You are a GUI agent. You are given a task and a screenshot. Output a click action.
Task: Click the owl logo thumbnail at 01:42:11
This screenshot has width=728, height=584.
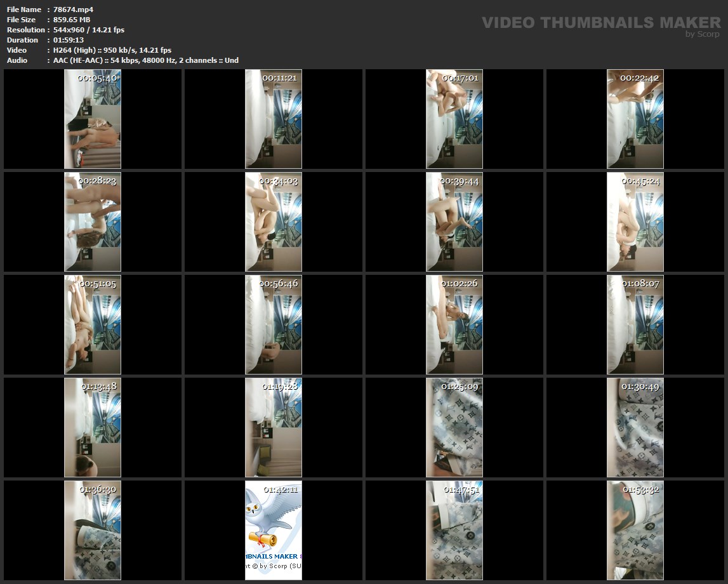pyautogui.click(x=274, y=530)
